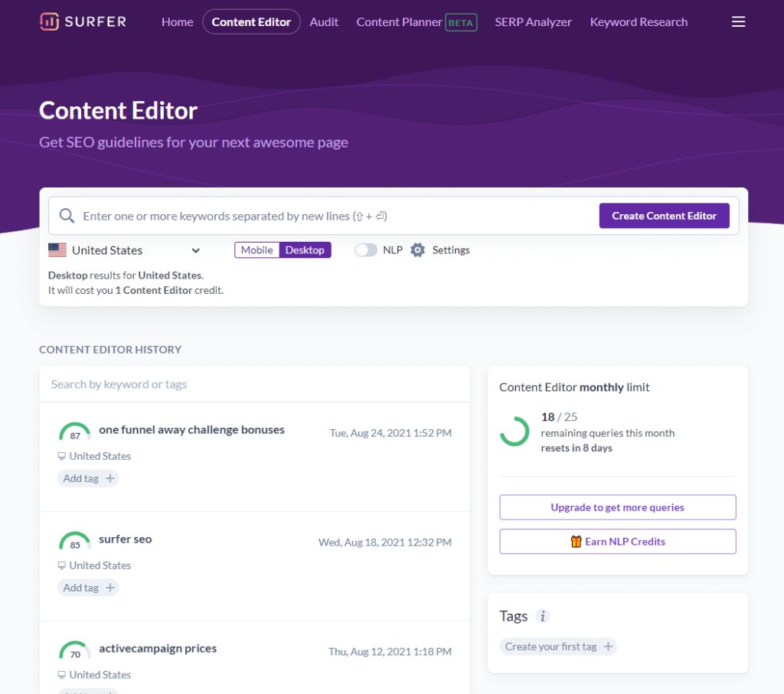
Task: Open the Keyword Research tab
Action: point(639,22)
